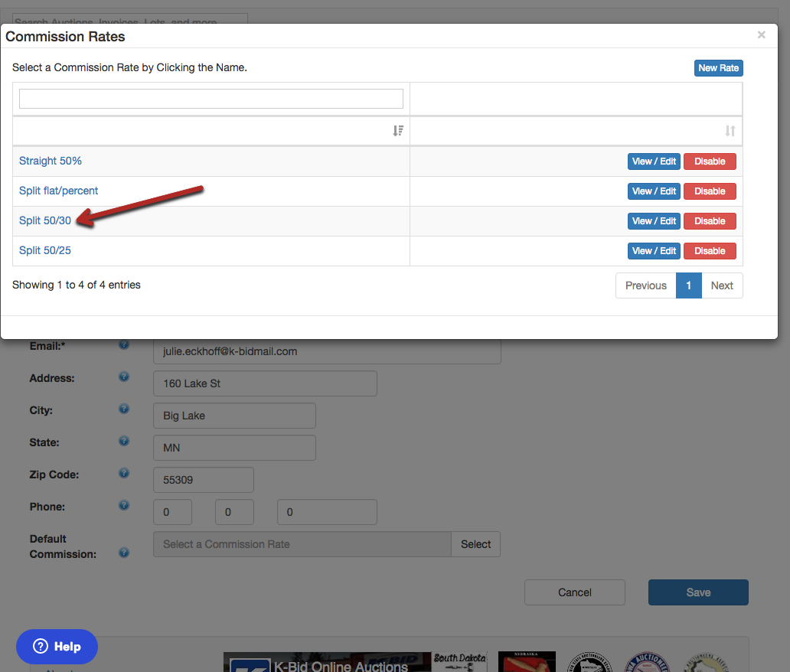This screenshot has width=790, height=672.
Task: Pick the Split flat/percent rate
Action: coord(59,191)
